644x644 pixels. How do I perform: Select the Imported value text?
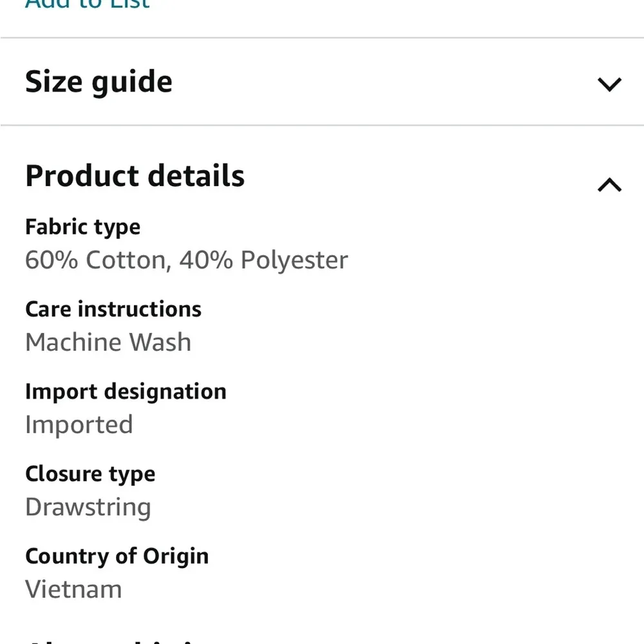coord(79,424)
